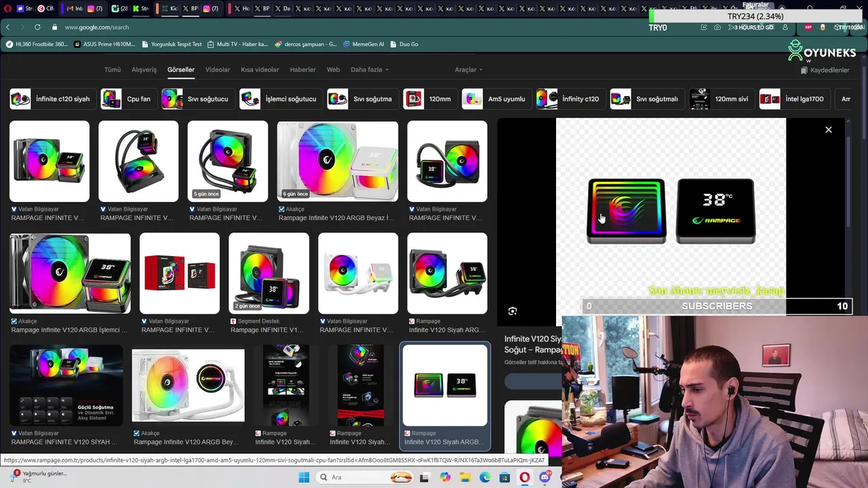Open Microsoft Edge from the taskbar
868x488 pixels.
[485, 477]
